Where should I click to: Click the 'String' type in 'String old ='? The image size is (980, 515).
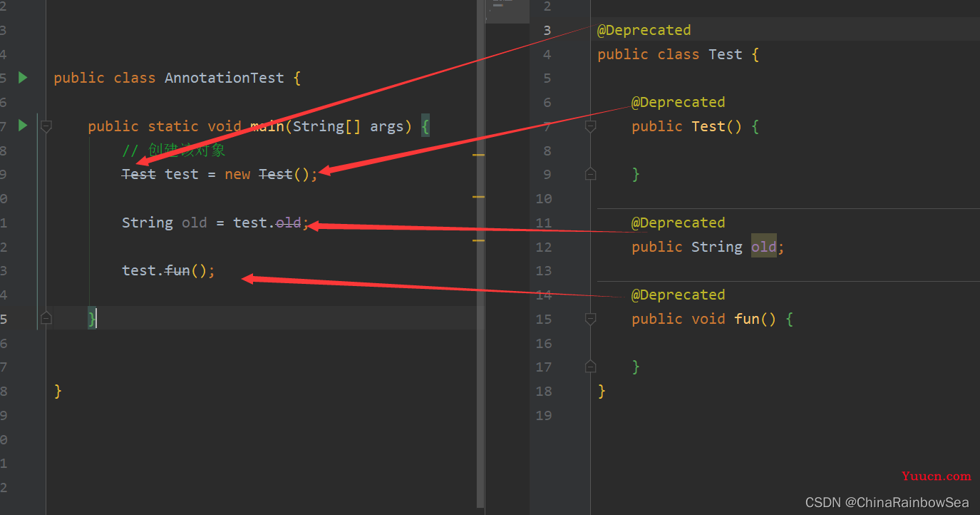pyautogui.click(x=148, y=223)
